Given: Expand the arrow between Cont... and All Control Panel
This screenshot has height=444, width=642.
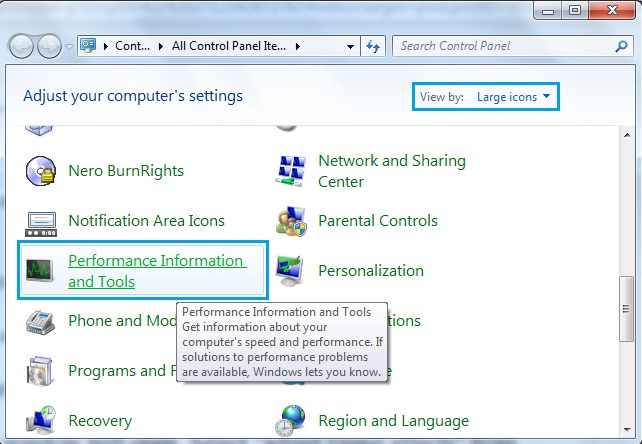Looking at the screenshot, I should point(160,46).
